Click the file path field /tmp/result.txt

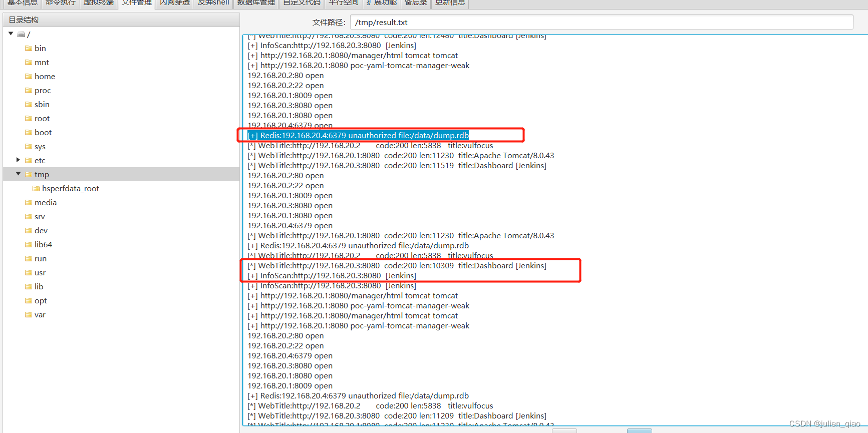[602, 22]
